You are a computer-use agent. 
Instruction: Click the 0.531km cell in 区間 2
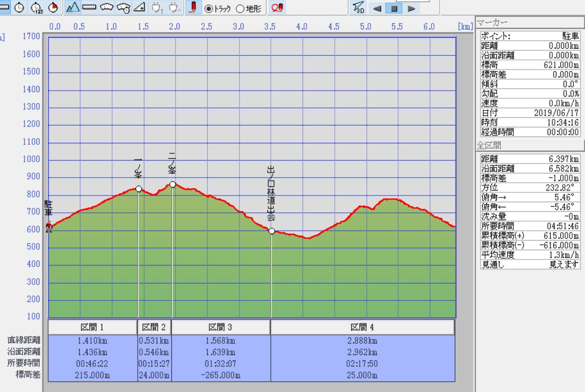click(x=154, y=340)
